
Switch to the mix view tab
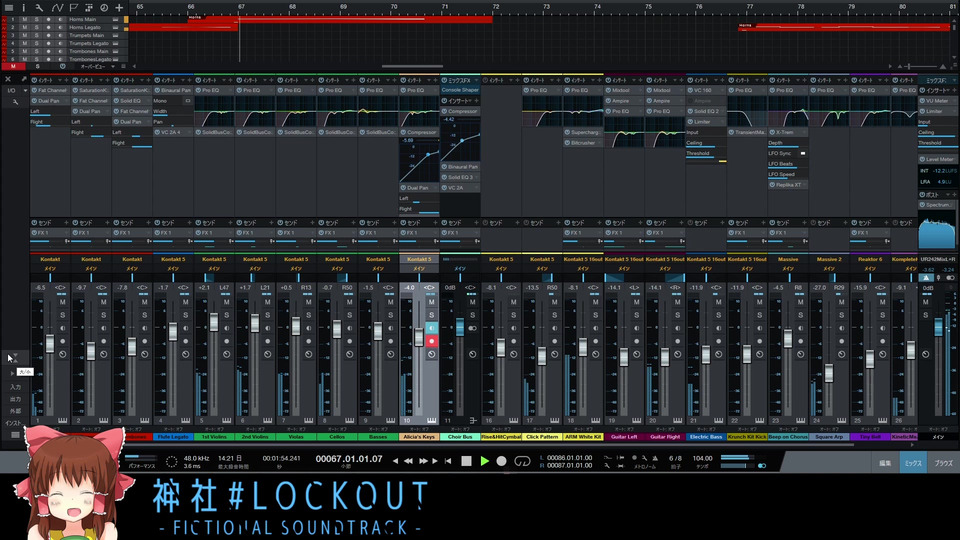tap(913, 463)
